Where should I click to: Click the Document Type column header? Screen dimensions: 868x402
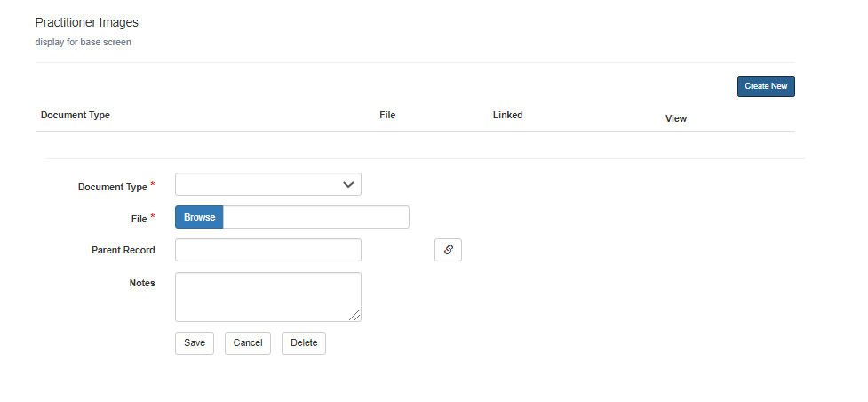(x=76, y=115)
